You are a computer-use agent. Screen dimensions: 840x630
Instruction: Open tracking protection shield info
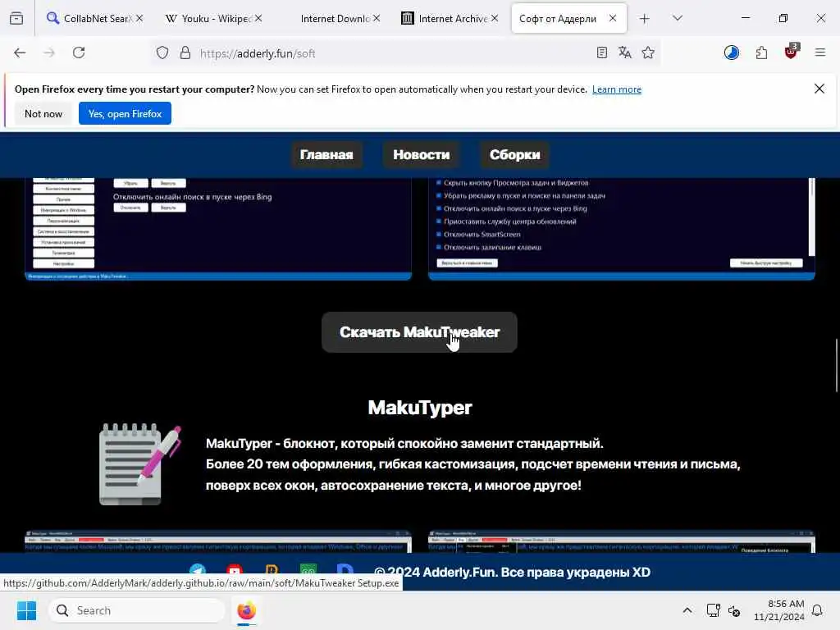pyautogui.click(x=162, y=52)
